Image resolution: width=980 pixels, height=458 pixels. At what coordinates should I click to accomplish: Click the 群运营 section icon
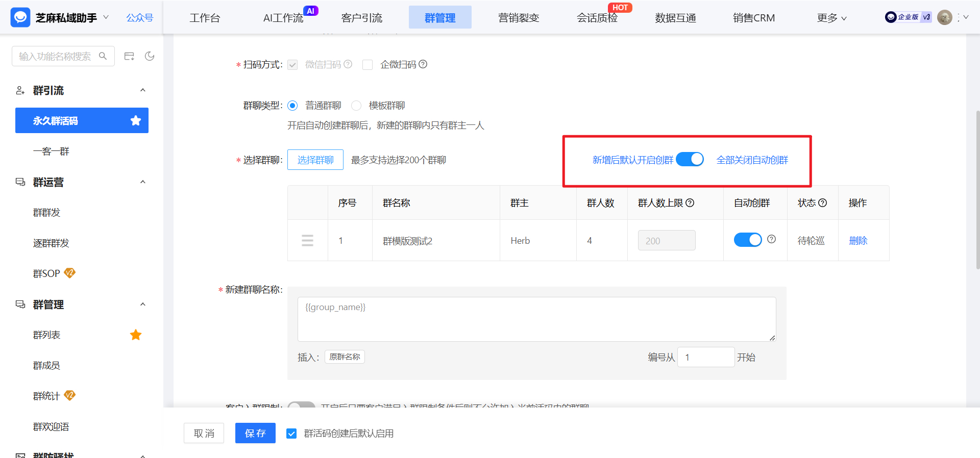[x=20, y=182]
